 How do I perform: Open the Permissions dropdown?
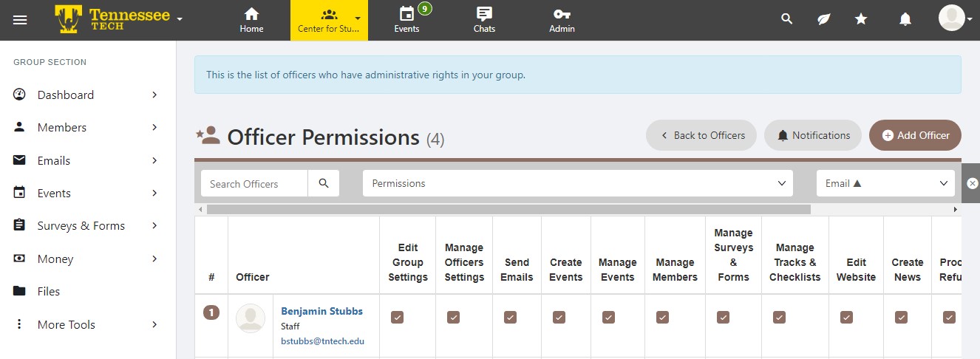(x=577, y=183)
